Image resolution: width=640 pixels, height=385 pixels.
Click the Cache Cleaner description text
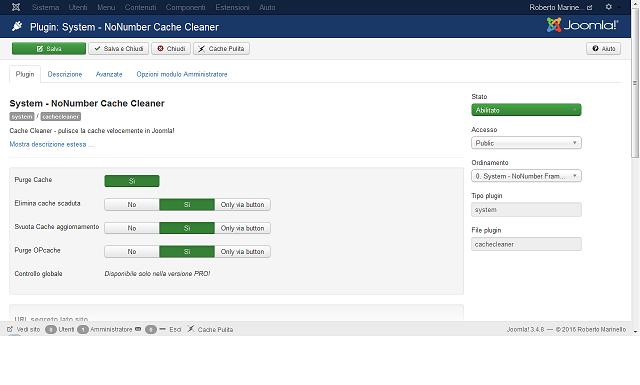pos(92,131)
